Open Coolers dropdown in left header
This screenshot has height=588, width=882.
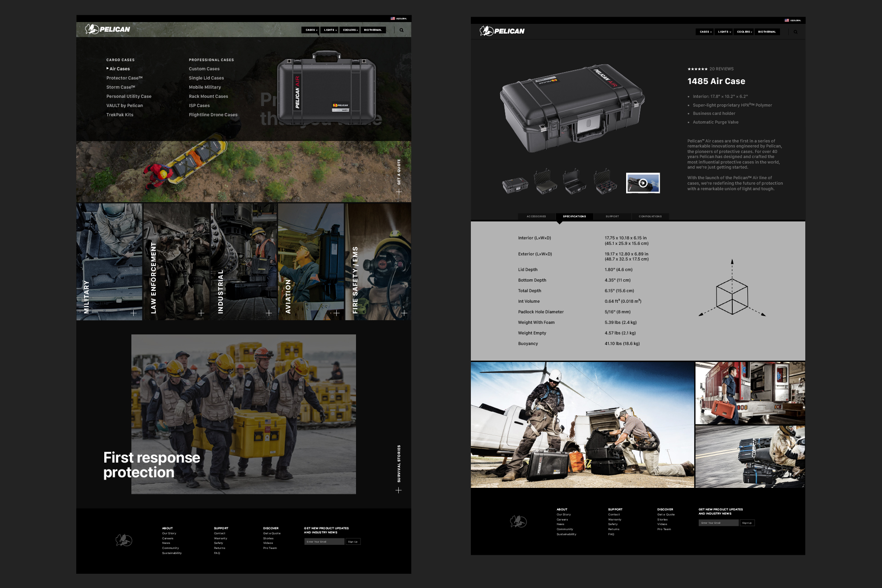[x=350, y=30]
